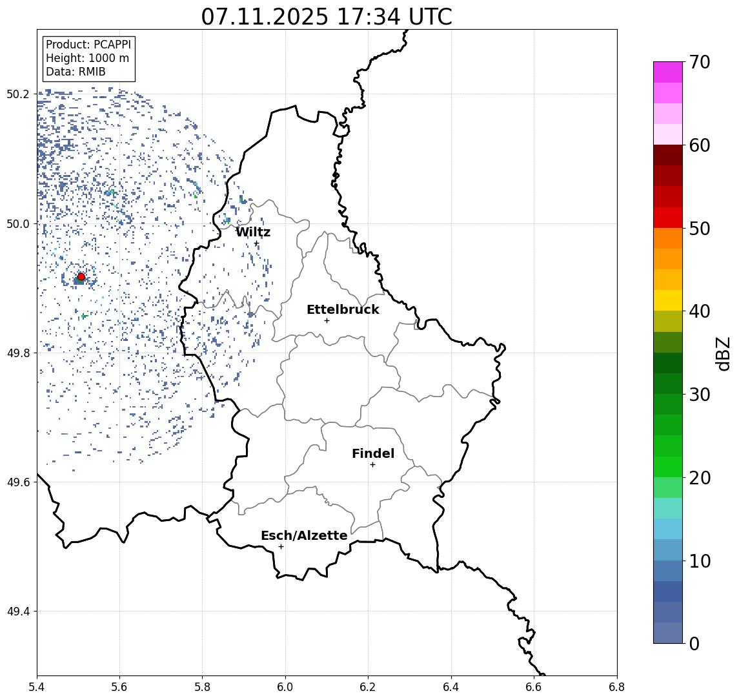The height and width of the screenshot is (700, 739).
Task: Click the 70 tick label on colorbar
Action: 700,62
